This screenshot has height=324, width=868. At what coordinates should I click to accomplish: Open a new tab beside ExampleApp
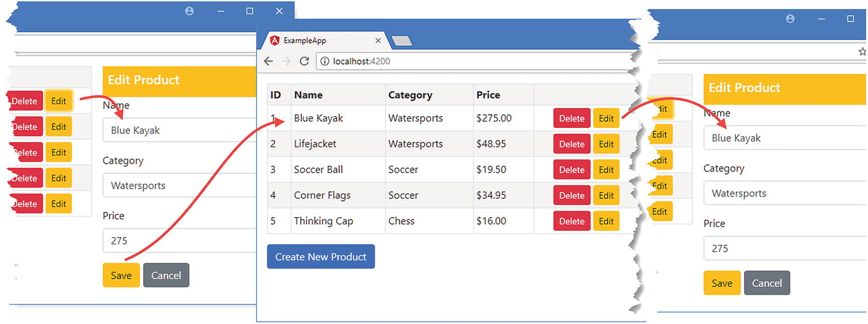(402, 41)
